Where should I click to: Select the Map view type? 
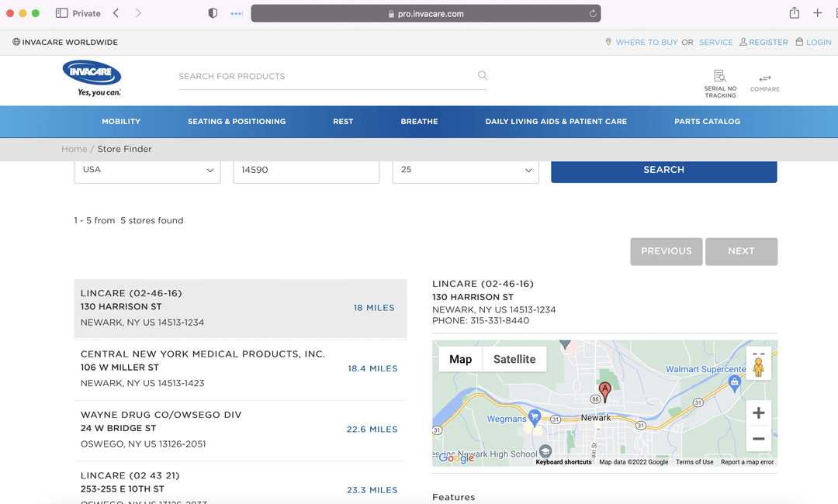pyautogui.click(x=460, y=359)
